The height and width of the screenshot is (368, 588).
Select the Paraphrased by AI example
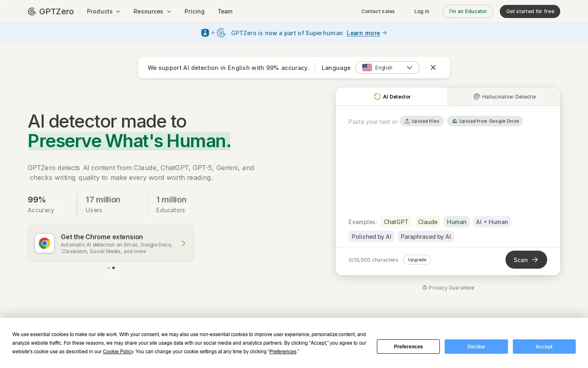tap(425, 236)
